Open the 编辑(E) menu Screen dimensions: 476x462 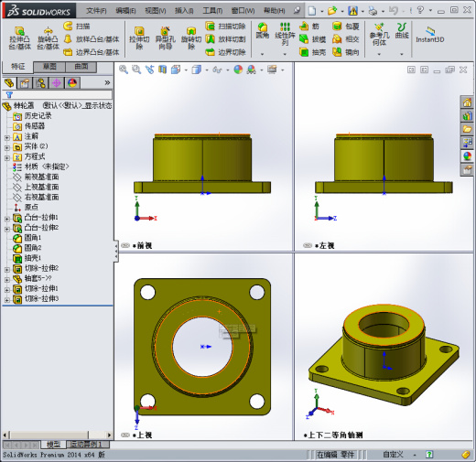click(125, 11)
